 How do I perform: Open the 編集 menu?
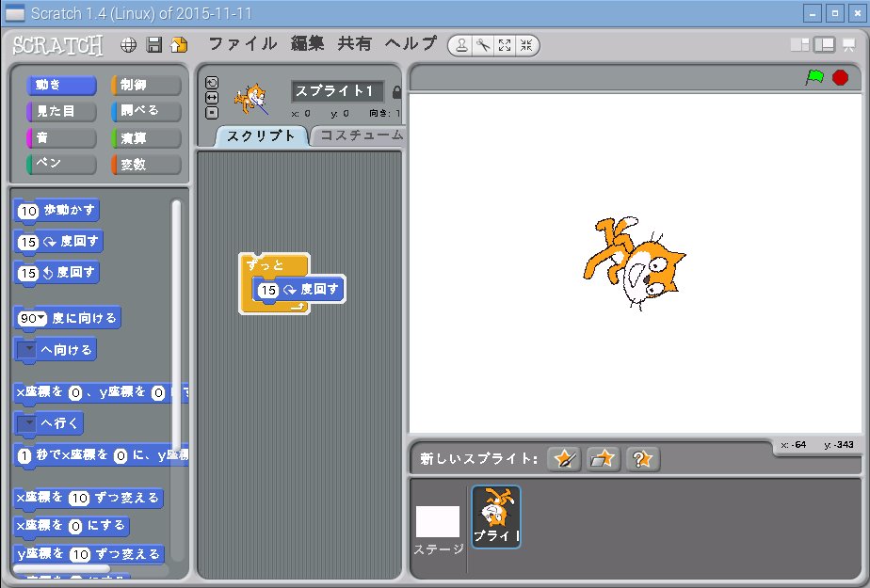[x=307, y=44]
